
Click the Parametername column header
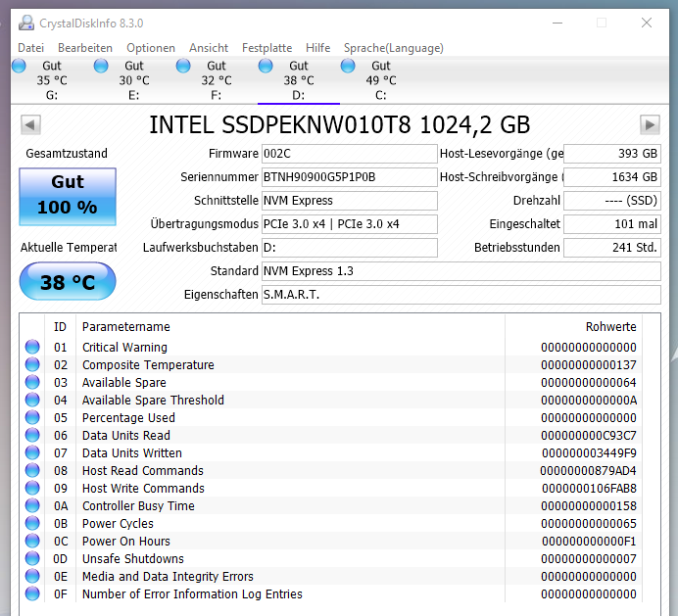(x=290, y=327)
